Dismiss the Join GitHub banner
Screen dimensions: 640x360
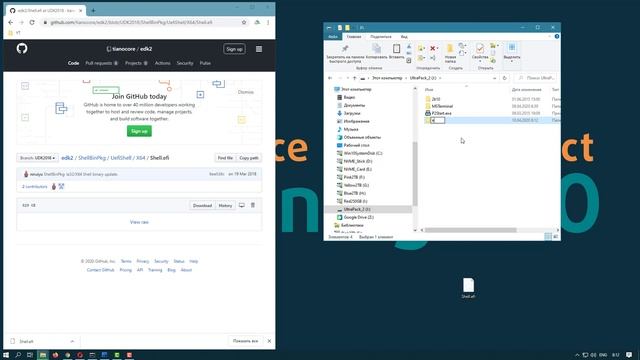pyautogui.click(x=246, y=92)
